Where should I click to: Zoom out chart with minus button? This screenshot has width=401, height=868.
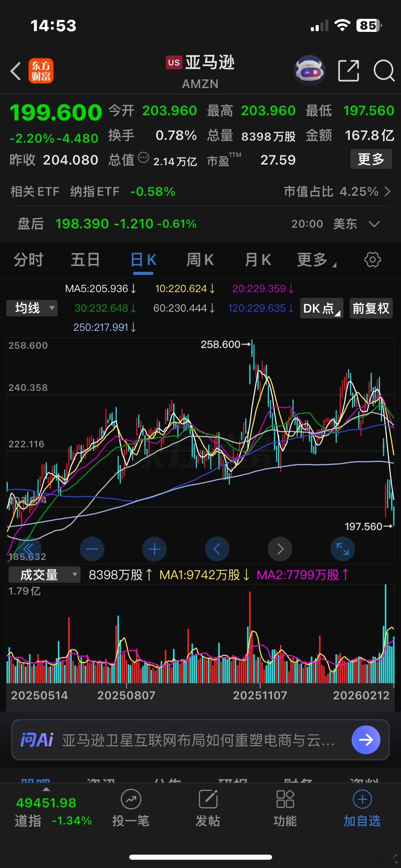pyautogui.click(x=92, y=549)
